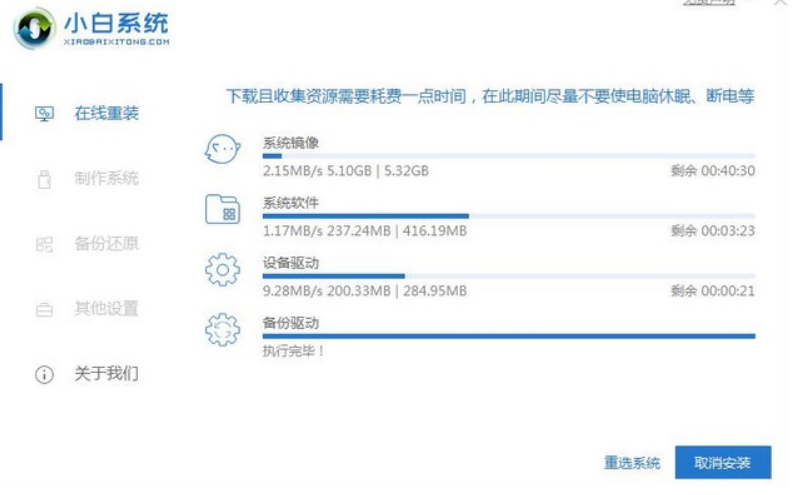The width and height of the screenshot is (808, 495).
Task: Click the info icon beside 关于我们
Action: [44, 375]
